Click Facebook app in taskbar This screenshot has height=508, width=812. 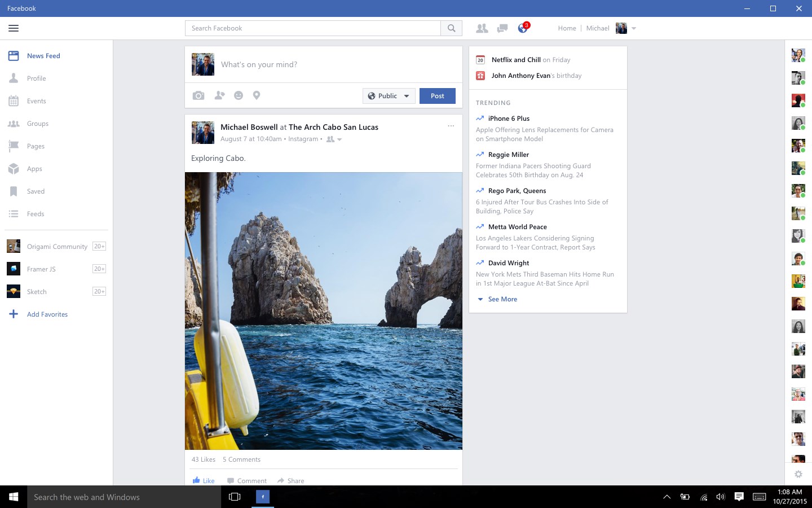263,497
